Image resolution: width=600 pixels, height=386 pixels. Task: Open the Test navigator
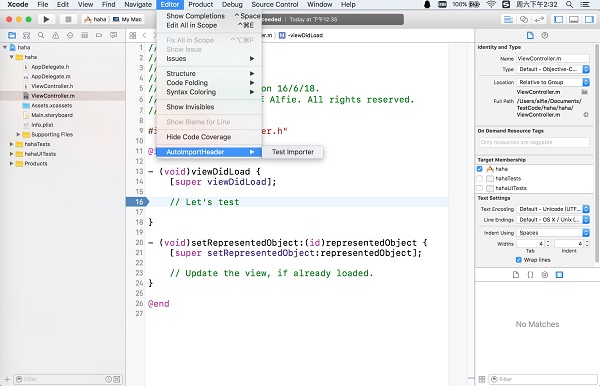[x=70, y=35]
